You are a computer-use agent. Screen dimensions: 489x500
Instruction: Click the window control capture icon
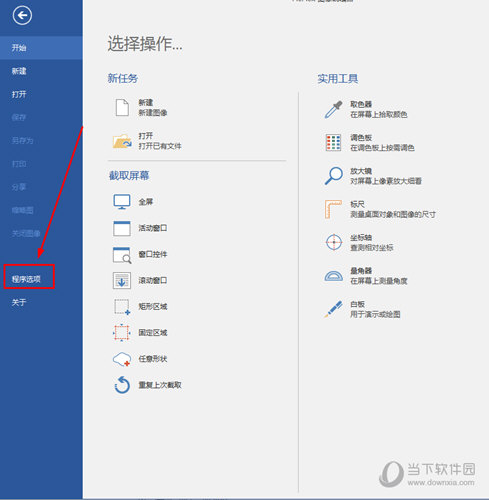pyautogui.click(x=122, y=255)
